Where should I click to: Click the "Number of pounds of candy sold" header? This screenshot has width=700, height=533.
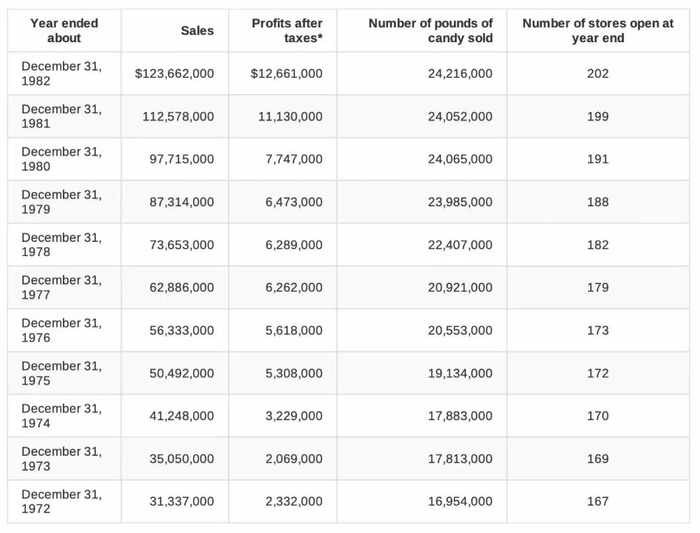[x=430, y=30]
